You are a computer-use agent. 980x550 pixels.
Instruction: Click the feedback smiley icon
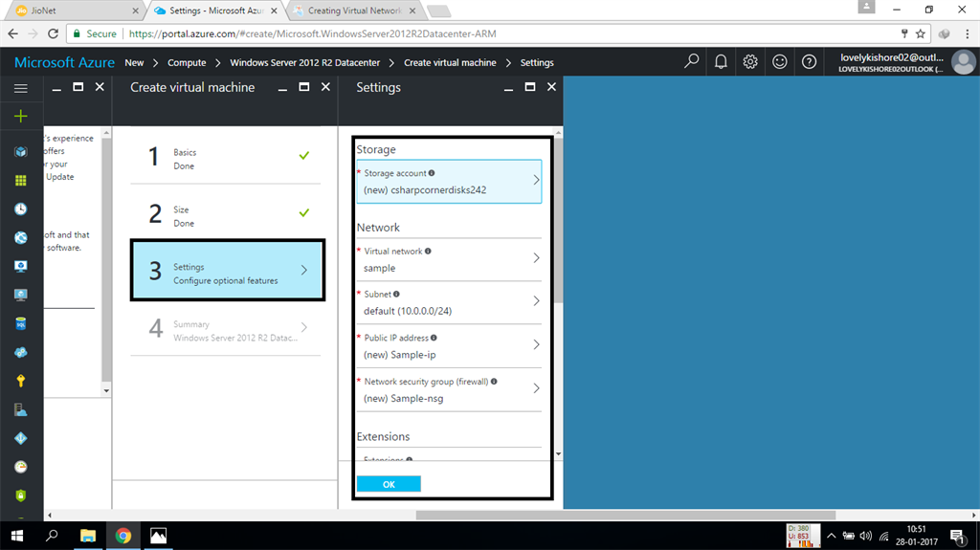pos(779,61)
